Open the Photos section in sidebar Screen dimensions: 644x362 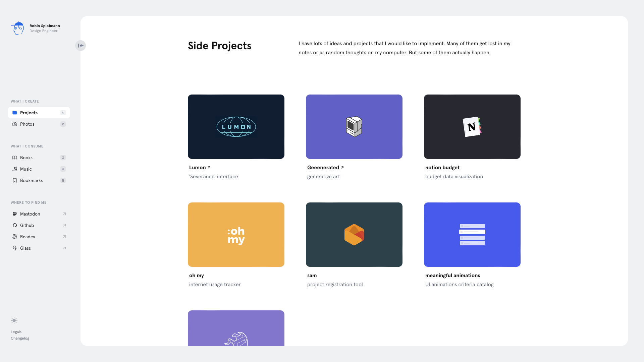pyautogui.click(x=39, y=124)
